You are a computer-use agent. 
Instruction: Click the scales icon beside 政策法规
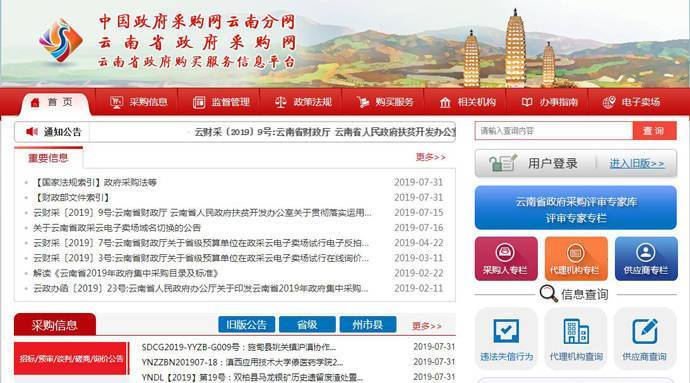pos(280,103)
